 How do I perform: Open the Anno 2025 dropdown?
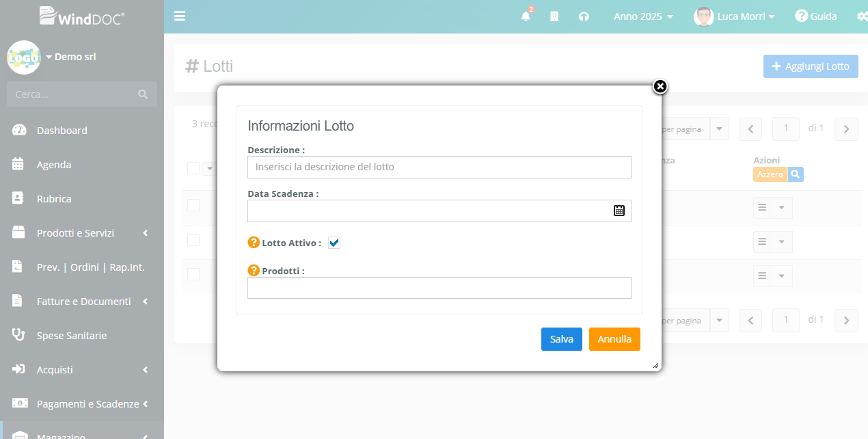point(642,16)
